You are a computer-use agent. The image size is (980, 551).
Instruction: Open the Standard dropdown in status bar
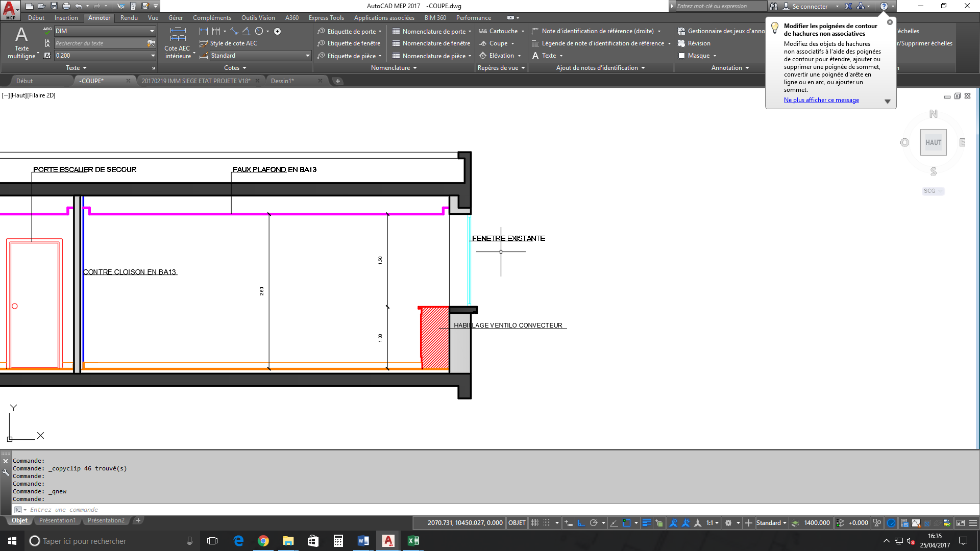[x=771, y=523]
